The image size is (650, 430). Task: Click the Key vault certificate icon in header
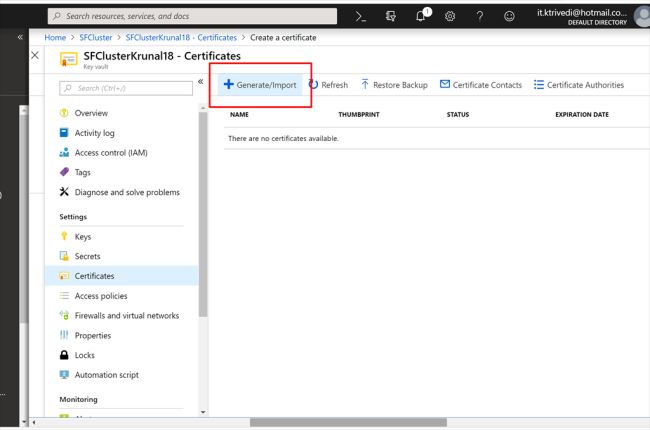click(x=68, y=58)
